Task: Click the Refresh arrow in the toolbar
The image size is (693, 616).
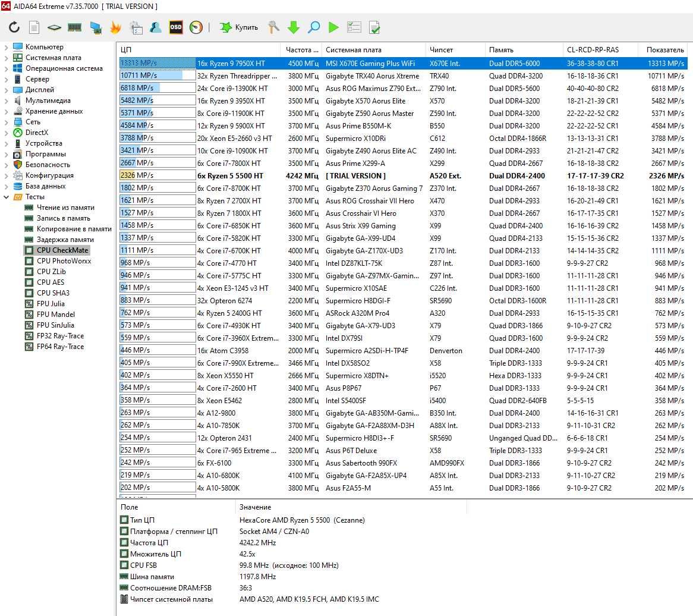Action: pyautogui.click(x=14, y=27)
